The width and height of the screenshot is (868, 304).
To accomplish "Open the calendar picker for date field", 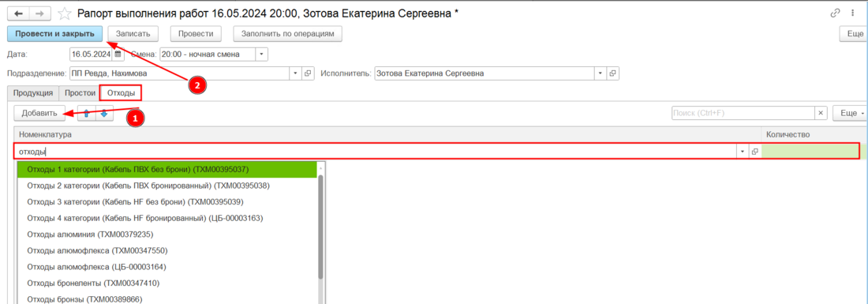I will pyautogui.click(x=118, y=54).
